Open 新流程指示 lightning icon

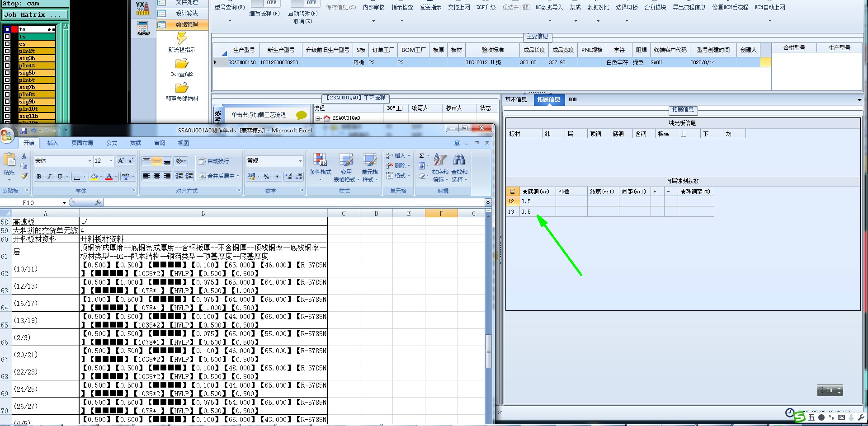(182, 38)
